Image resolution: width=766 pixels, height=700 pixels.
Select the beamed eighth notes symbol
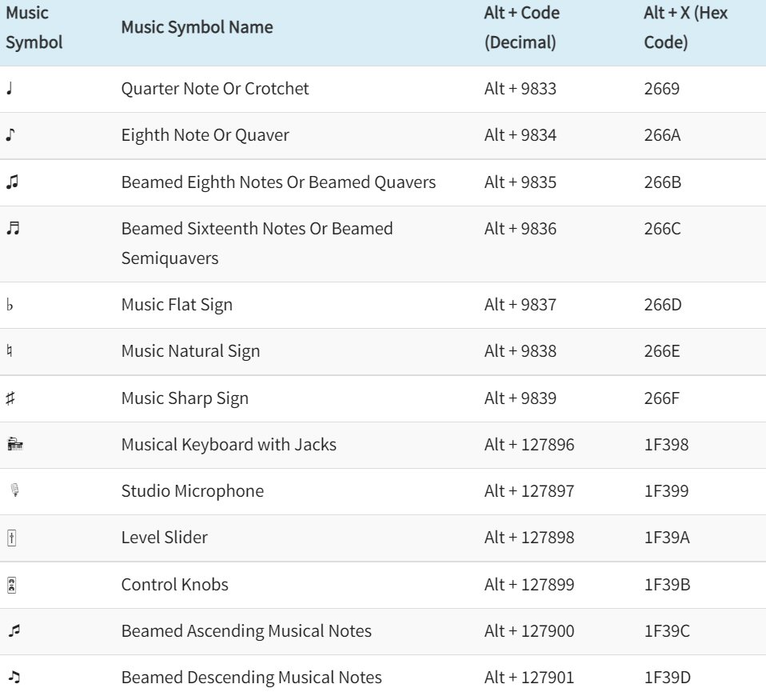pos(12,182)
